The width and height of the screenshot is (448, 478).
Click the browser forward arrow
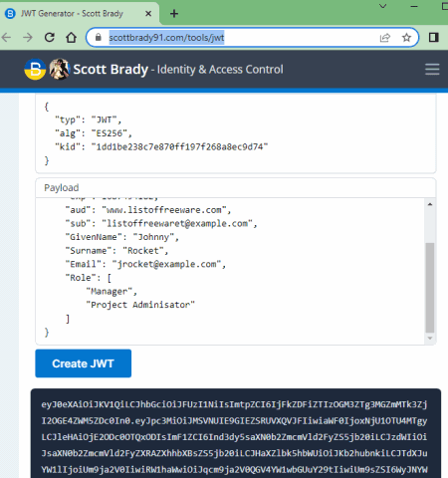pyautogui.click(x=28, y=38)
